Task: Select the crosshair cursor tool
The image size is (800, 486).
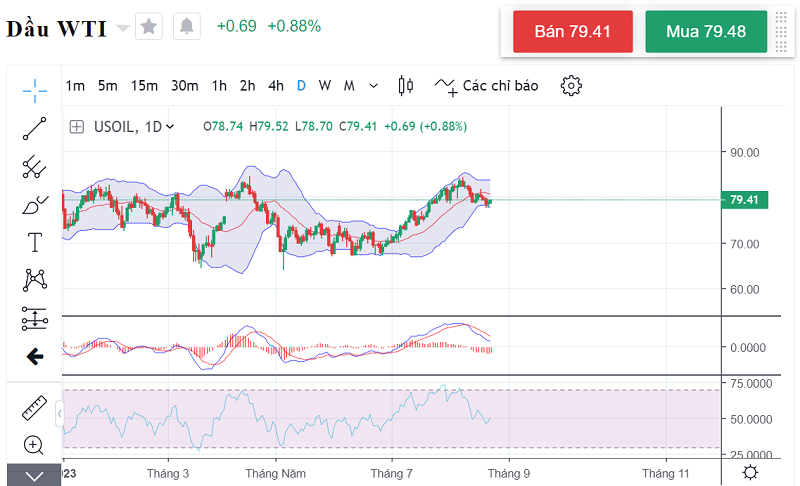Action: click(35, 91)
